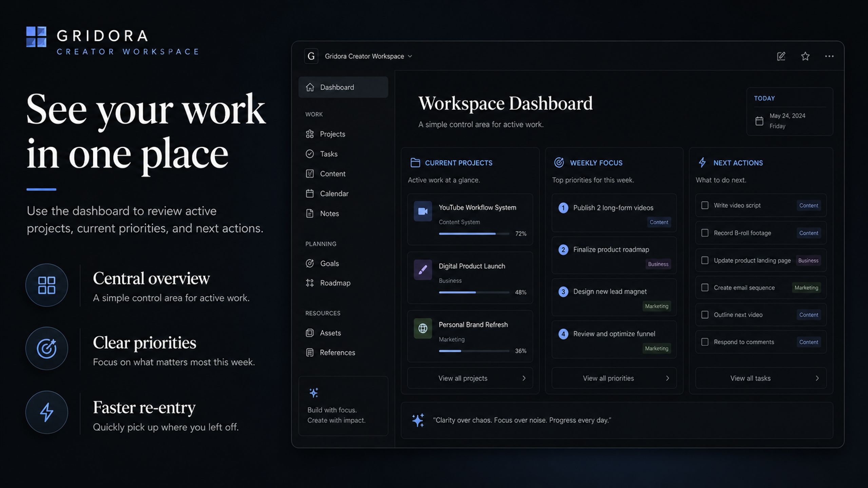The height and width of the screenshot is (488, 868).
Task: Click the Clear priorities target icon
Action: click(46, 349)
